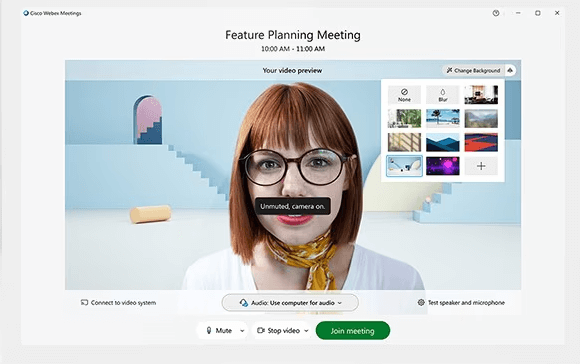This screenshot has width=580, height=364.
Task: Click the green Join meeting button
Action: tap(353, 331)
